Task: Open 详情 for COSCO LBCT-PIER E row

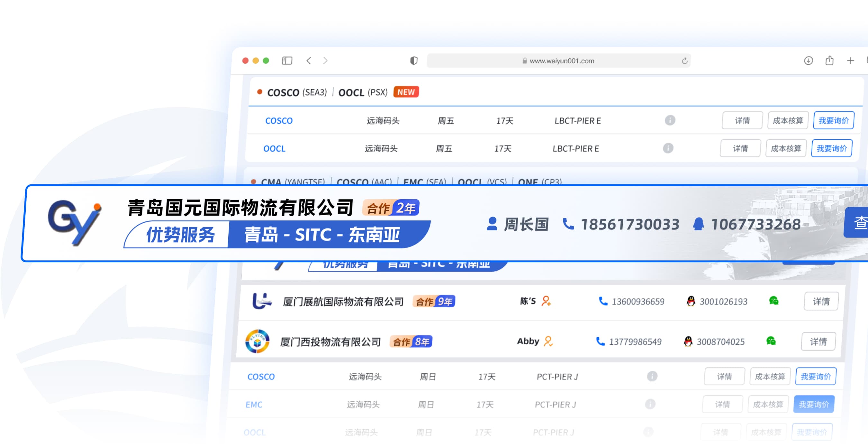Action: [x=742, y=120]
